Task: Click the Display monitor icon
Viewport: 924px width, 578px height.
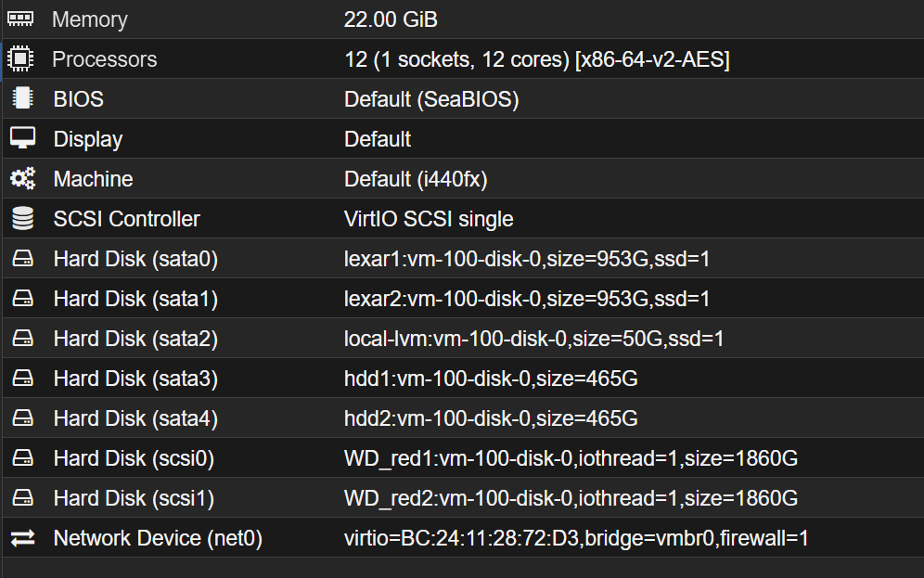Action: coord(22,138)
